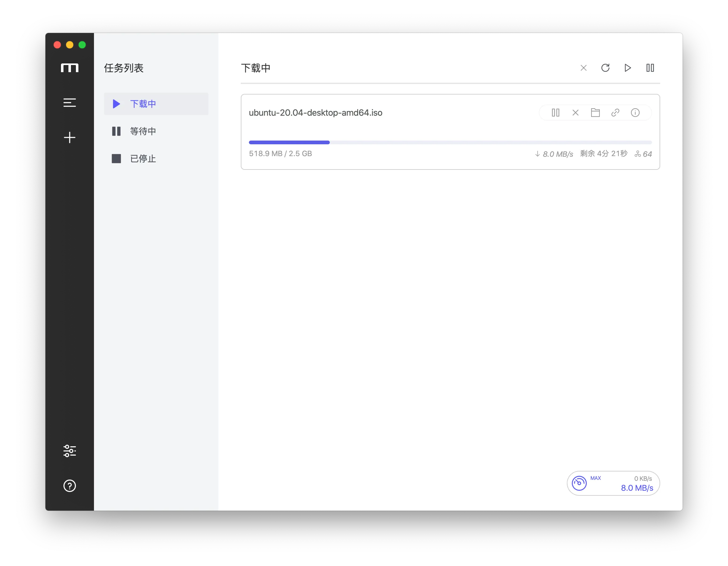Open the speed limit control at bottom right

[579, 483]
